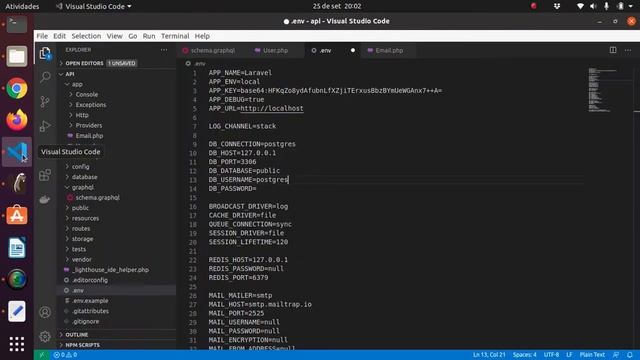Expand the config folder
This screenshot has height=360, width=640.
[x=80, y=167]
